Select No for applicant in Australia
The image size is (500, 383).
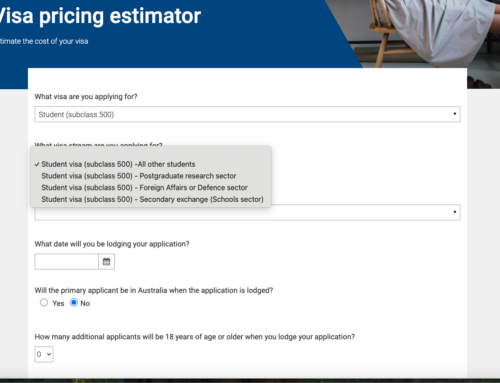point(74,303)
